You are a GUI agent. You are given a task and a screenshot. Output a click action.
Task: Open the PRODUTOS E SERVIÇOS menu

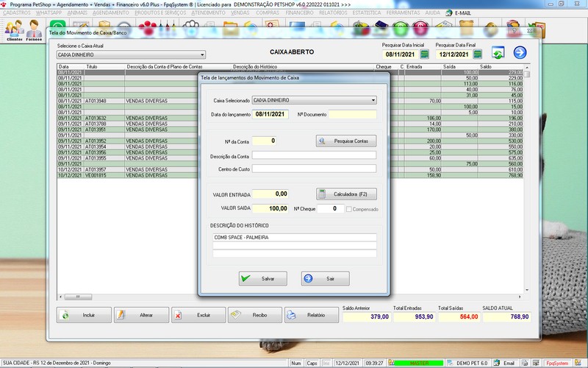(x=160, y=13)
